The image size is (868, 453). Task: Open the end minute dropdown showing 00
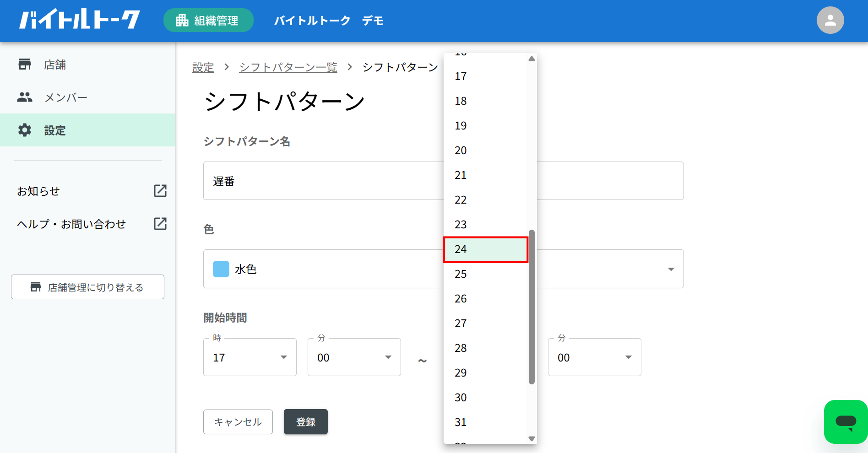(594, 357)
